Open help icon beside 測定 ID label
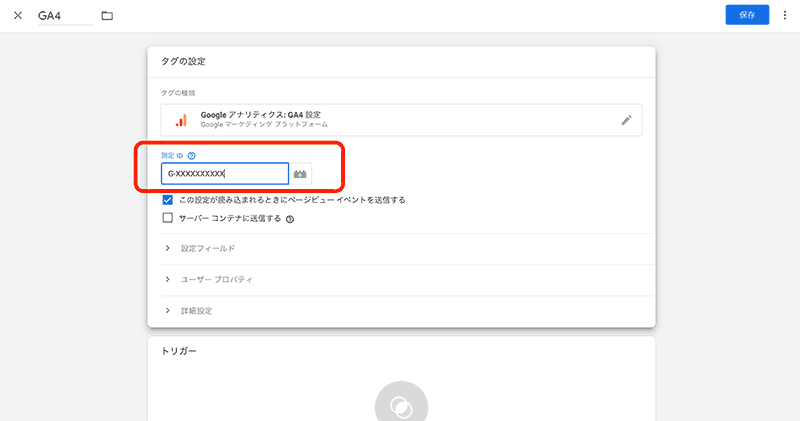Viewport: 800px width, 421px height. (x=191, y=156)
